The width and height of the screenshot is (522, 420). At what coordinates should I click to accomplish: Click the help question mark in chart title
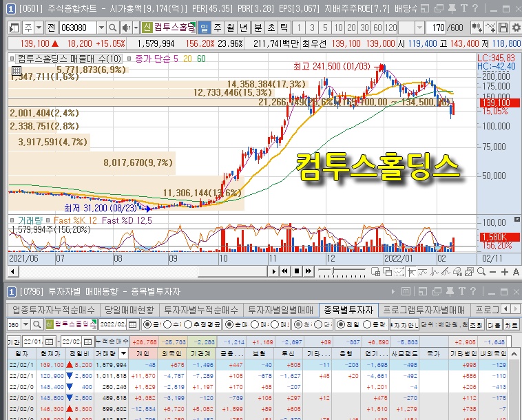click(x=475, y=8)
